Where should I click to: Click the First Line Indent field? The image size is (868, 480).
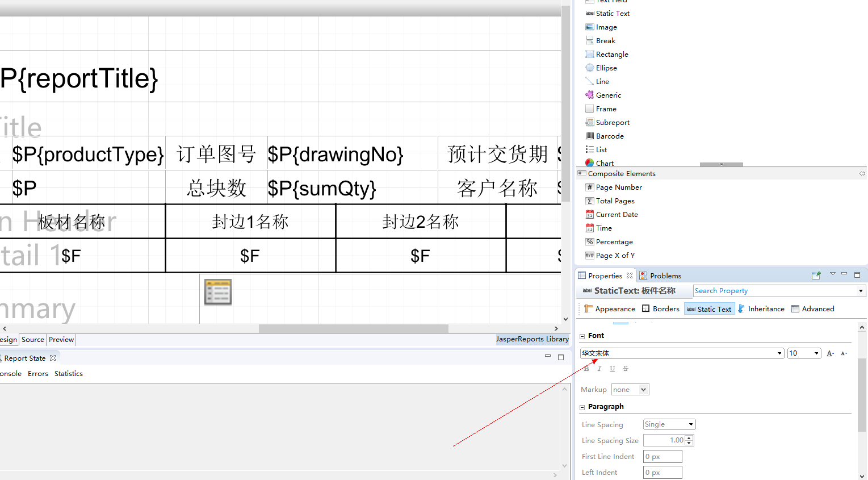point(662,457)
